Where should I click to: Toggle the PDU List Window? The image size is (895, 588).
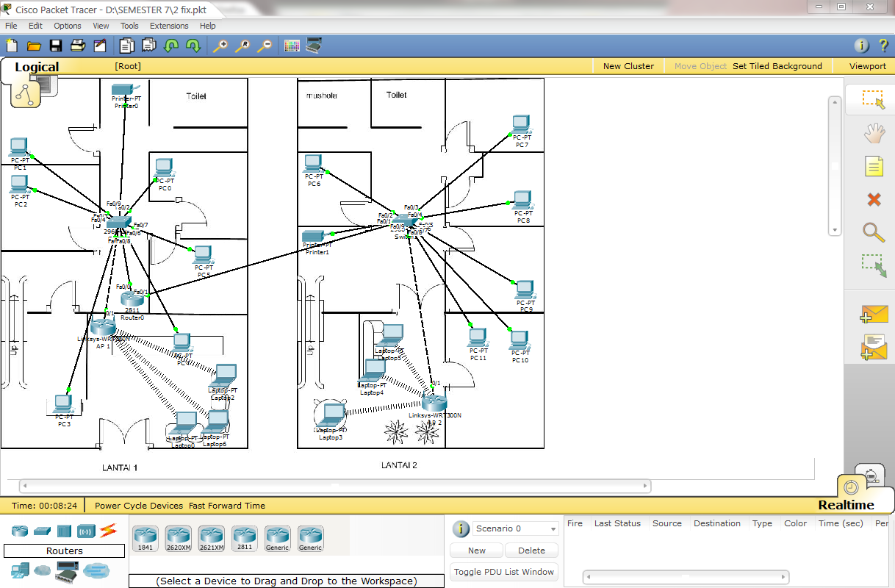pyautogui.click(x=503, y=571)
